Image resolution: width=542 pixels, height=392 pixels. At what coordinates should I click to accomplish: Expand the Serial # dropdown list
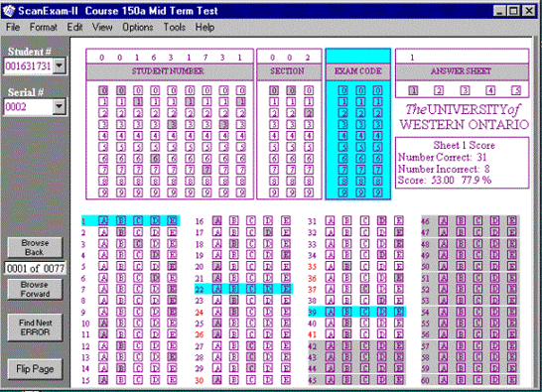pyautogui.click(x=60, y=106)
